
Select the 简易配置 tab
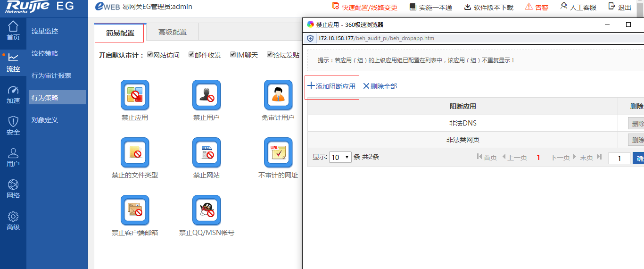pos(120,33)
